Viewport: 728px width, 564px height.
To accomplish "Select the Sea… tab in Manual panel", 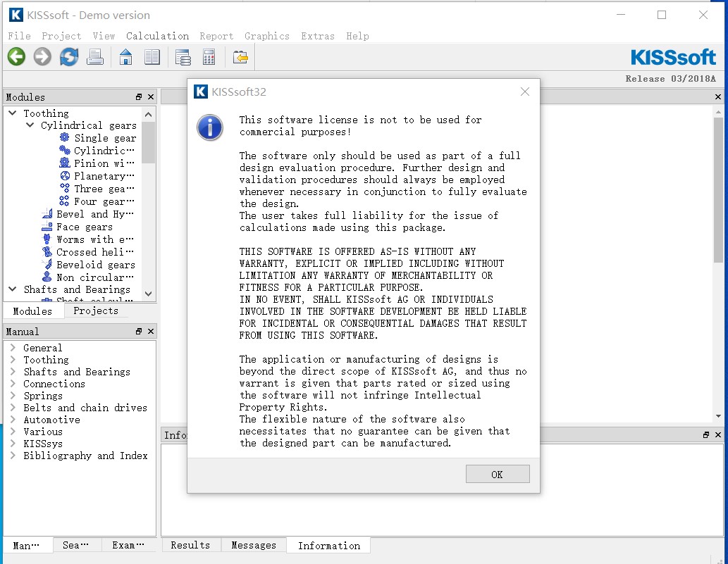I will (75, 546).
